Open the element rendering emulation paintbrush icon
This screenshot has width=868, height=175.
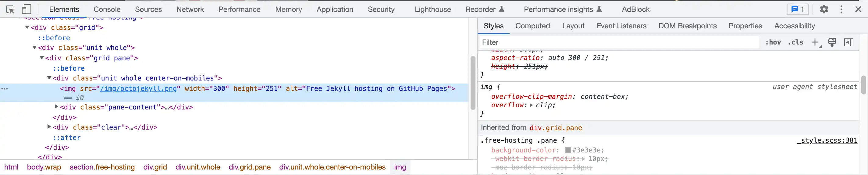(832, 42)
